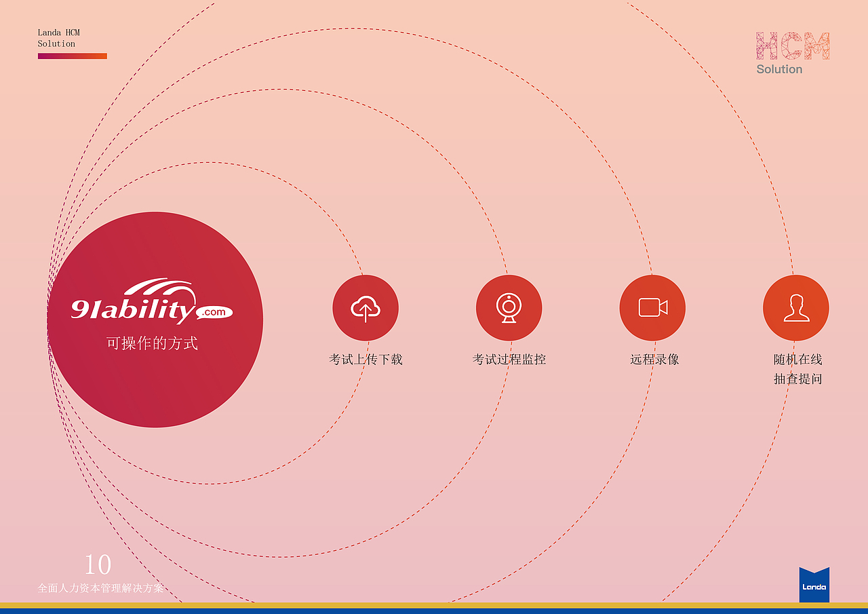The height and width of the screenshot is (614, 868).
Task: Click the 可操作的方式 caption
Action: tap(152, 343)
